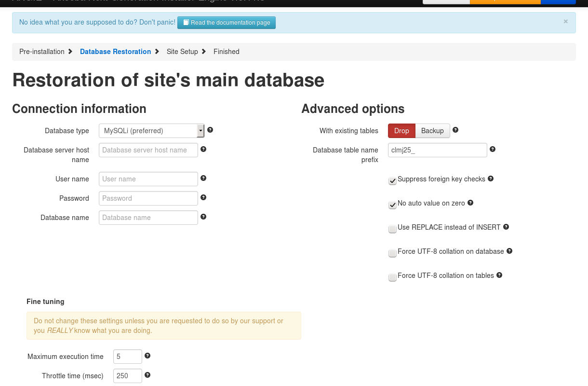Screen dimensions: 588x386
Task: Click the Database table name prefix field
Action: pos(438,150)
